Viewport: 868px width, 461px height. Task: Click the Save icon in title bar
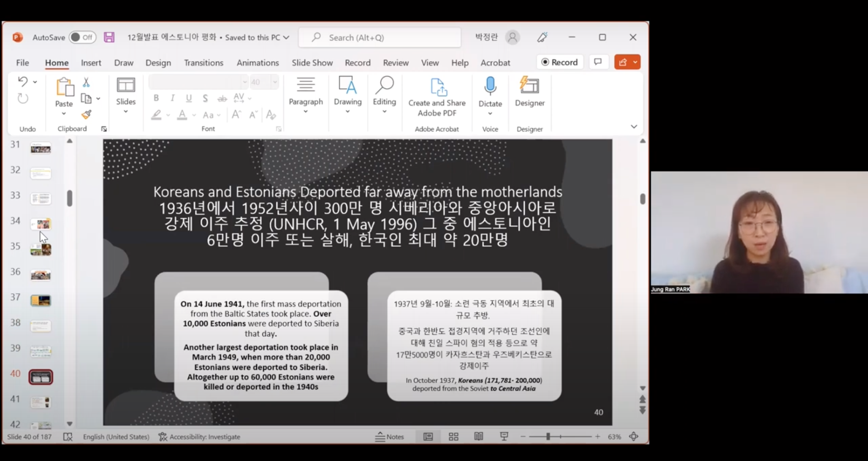tap(109, 37)
